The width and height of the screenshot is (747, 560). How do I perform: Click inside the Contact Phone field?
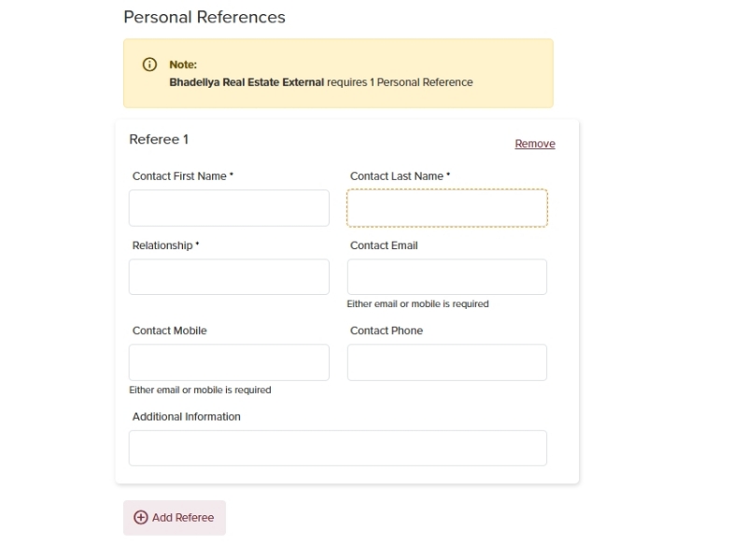[x=447, y=362]
